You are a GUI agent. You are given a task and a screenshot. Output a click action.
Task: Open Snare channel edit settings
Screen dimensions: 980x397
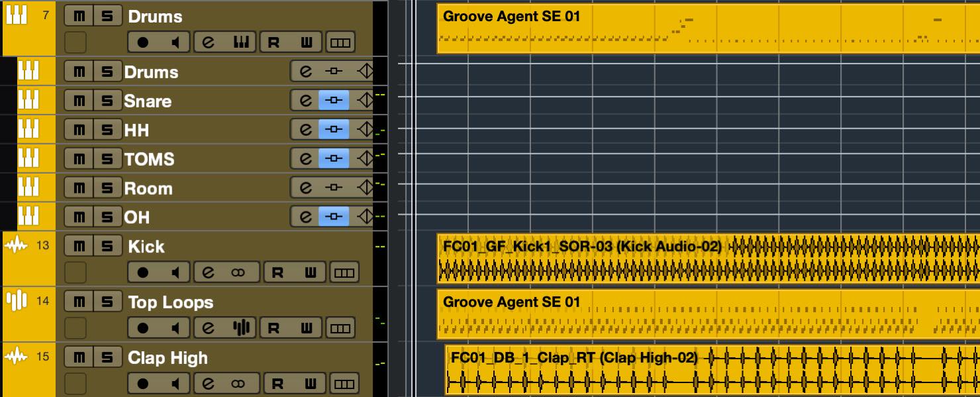coord(305,101)
